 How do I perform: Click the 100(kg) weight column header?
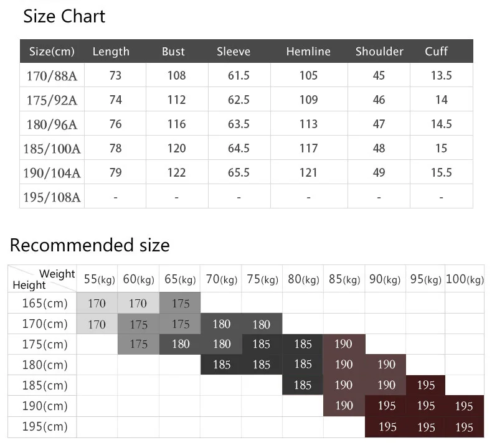[465, 279]
